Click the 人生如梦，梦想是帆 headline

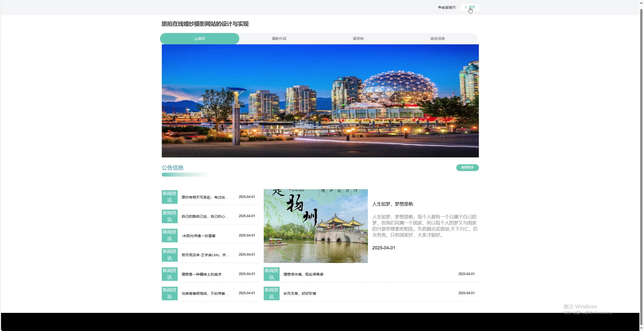click(392, 204)
